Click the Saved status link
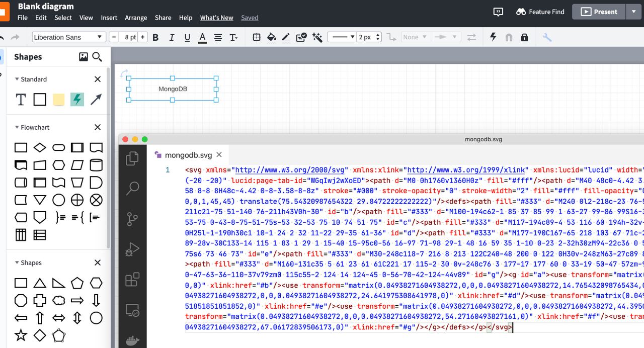 (x=250, y=18)
